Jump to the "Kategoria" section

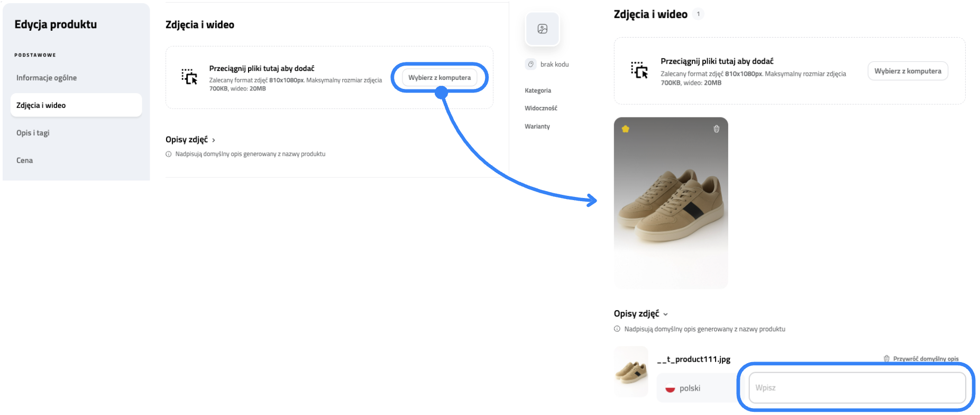click(x=538, y=91)
